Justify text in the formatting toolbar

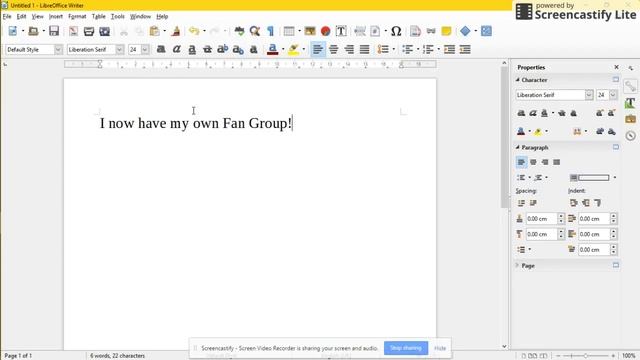pyautogui.click(x=364, y=49)
